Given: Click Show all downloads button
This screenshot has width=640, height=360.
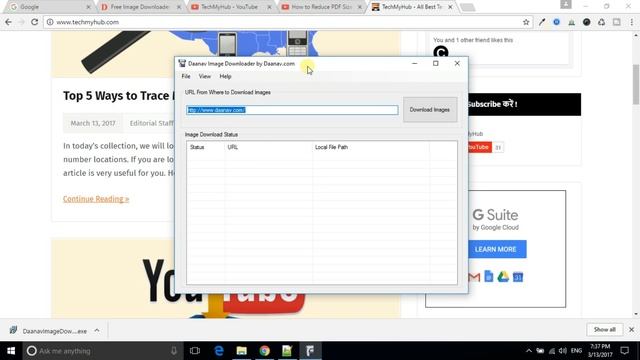Looking at the screenshot, I should (x=604, y=329).
